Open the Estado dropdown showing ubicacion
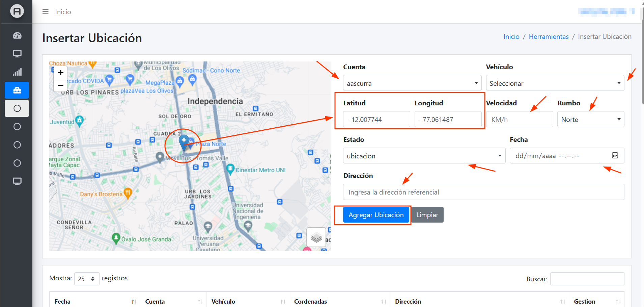This screenshot has height=307, width=644. click(424, 156)
